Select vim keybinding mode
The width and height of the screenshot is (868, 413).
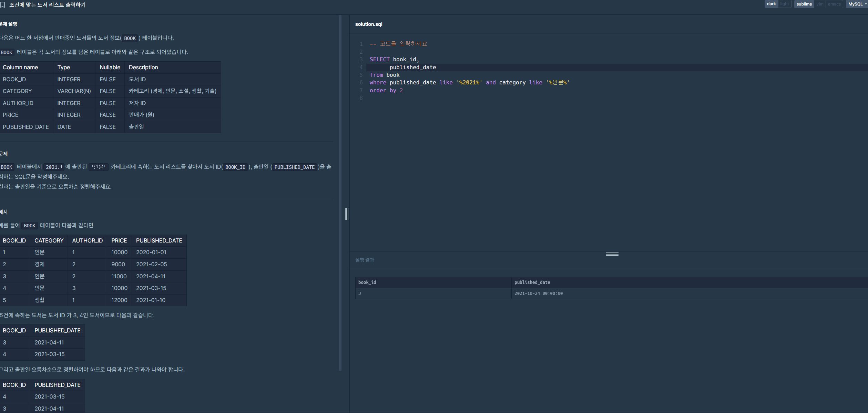[x=820, y=4]
